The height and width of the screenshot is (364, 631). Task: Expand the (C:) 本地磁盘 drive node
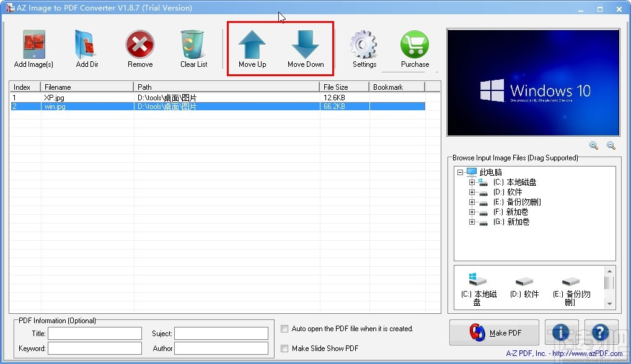(472, 182)
